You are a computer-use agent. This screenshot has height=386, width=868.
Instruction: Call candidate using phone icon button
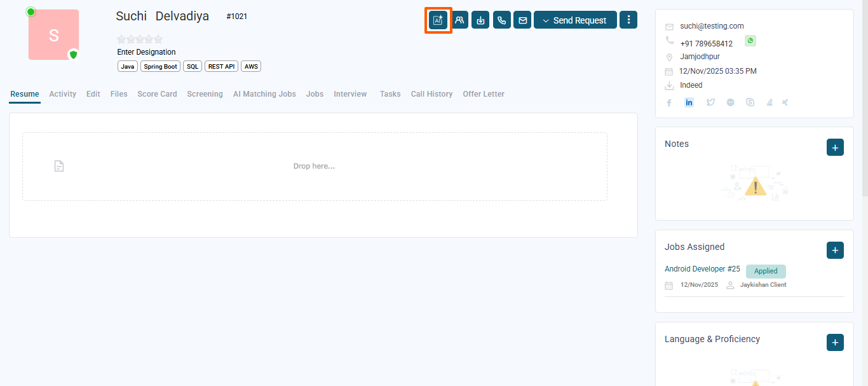[501, 20]
